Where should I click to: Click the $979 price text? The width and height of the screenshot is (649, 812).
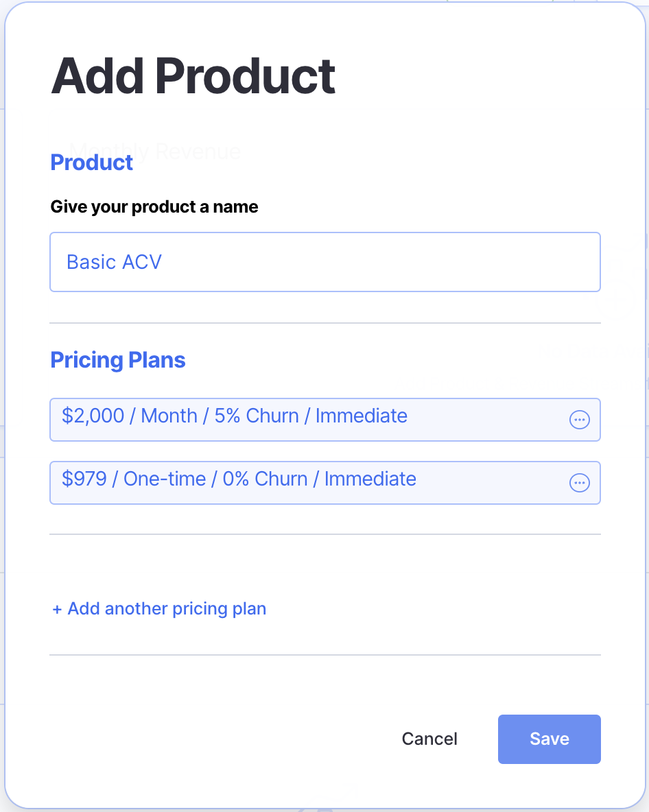(x=84, y=479)
